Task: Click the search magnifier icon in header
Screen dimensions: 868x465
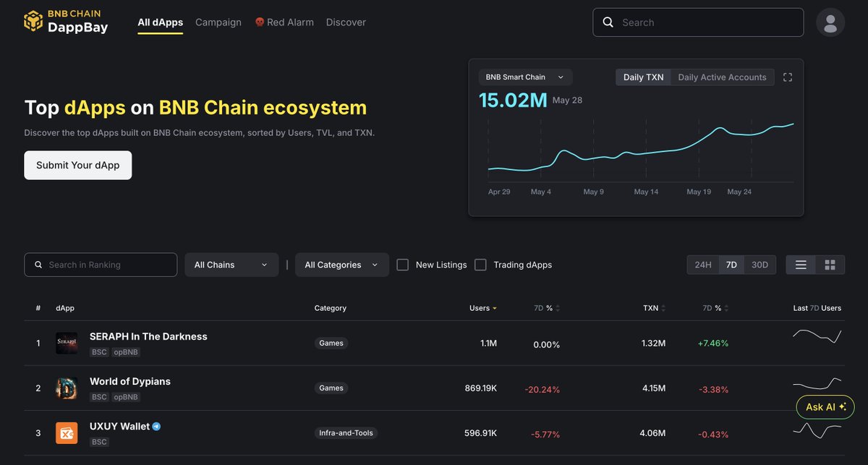Action: [608, 22]
